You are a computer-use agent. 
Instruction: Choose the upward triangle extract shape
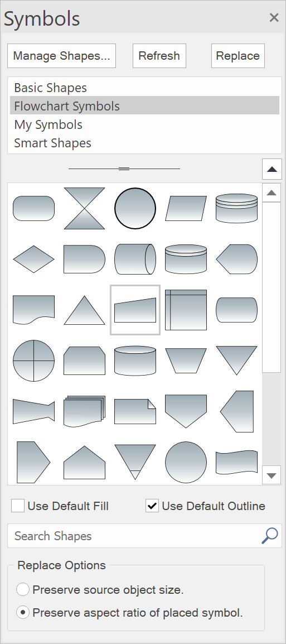pyautogui.click(x=85, y=310)
